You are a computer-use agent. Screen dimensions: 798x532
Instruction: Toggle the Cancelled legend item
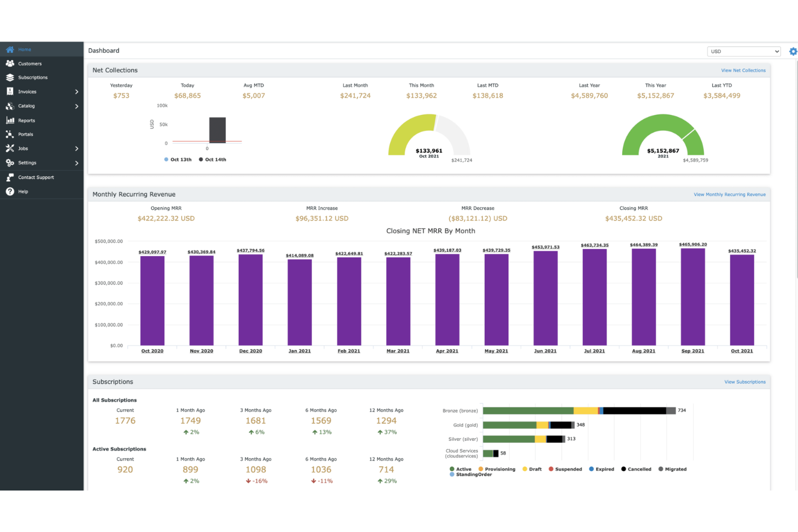(636, 469)
